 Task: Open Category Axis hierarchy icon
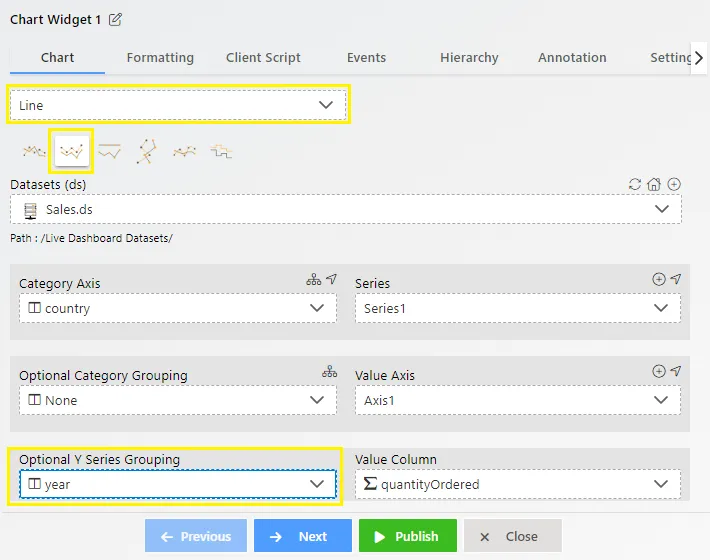coord(313,279)
